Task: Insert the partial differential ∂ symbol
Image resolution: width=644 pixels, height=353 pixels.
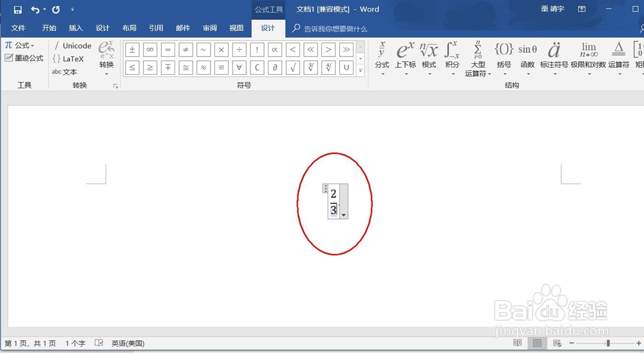Action: (x=275, y=68)
